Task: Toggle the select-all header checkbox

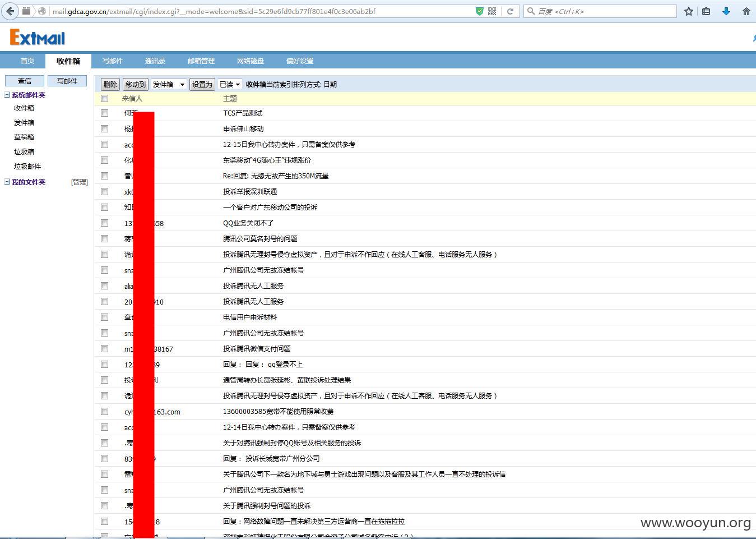Action: [104, 98]
